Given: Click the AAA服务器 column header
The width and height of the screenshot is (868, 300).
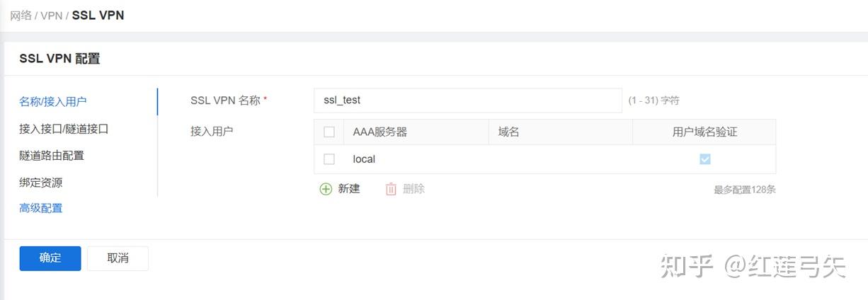Looking at the screenshot, I should coord(380,132).
